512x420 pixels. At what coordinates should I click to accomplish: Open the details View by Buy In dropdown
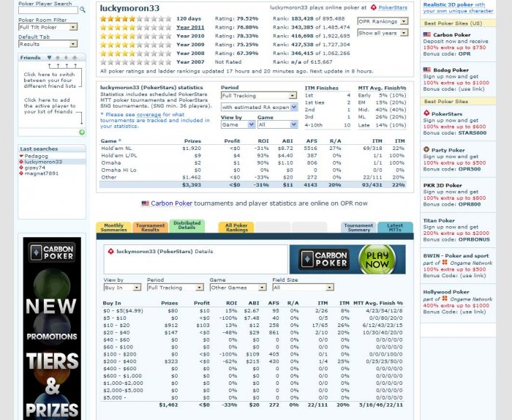[122, 288]
